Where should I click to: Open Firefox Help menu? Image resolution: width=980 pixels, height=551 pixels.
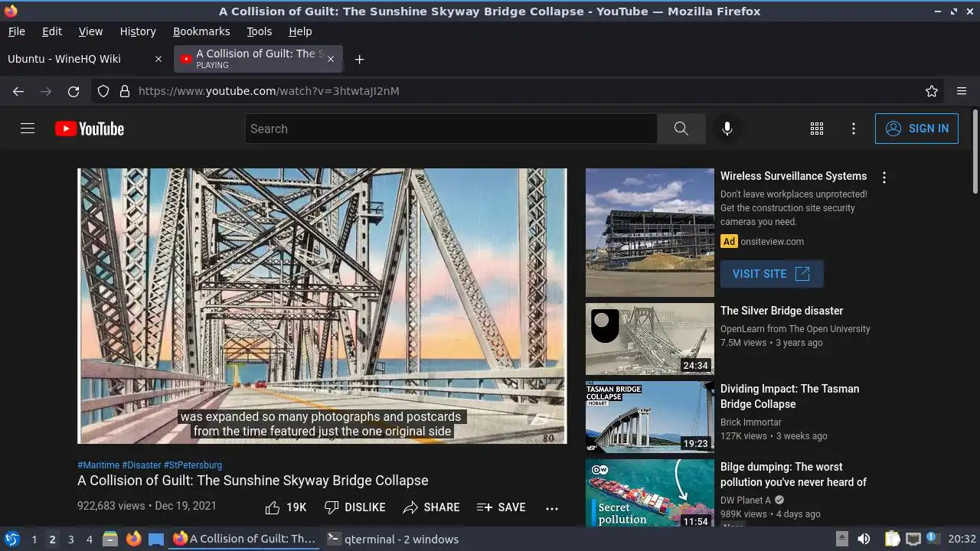(x=300, y=31)
